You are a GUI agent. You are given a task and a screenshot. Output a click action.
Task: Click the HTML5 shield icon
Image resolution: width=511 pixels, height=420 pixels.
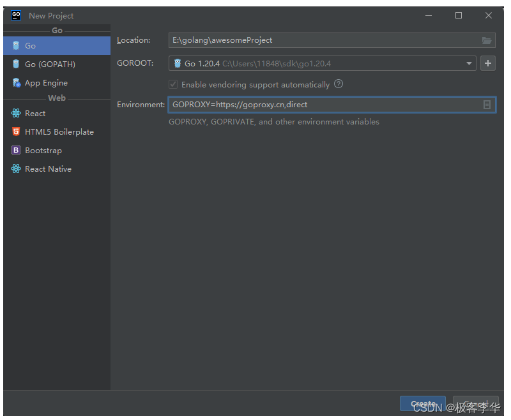click(x=15, y=131)
